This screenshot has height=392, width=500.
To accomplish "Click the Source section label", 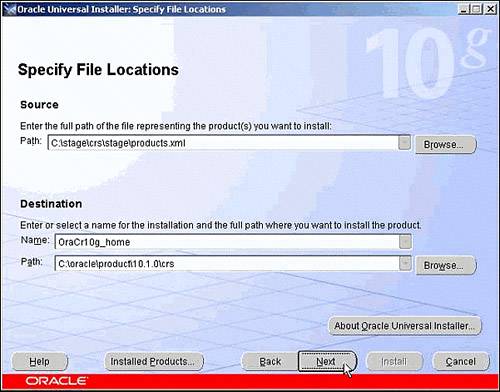I will [39, 105].
